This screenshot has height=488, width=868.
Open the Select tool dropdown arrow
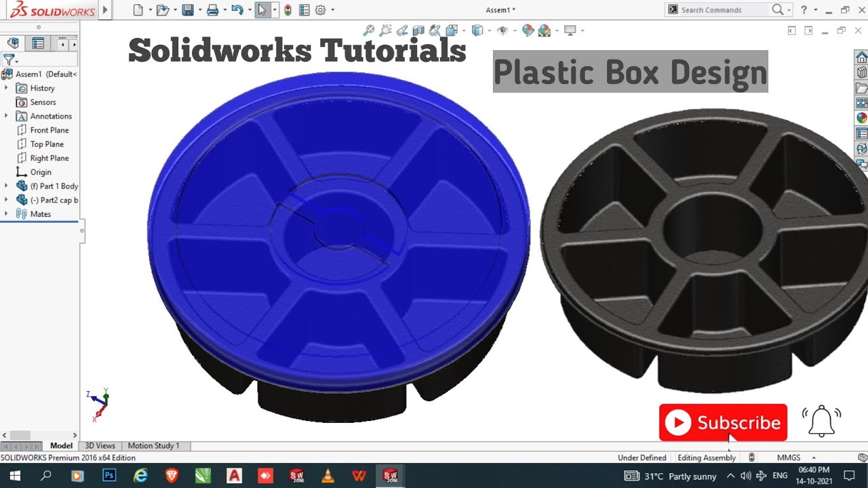(x=274, y=10)
